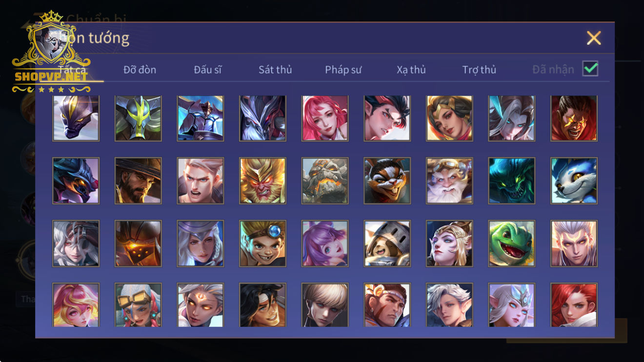Image resolution: width=644 pixels, height=362 pixels.
Task: Filter heroes by Sát thủ tab
Action: click(x=275, y=70)
